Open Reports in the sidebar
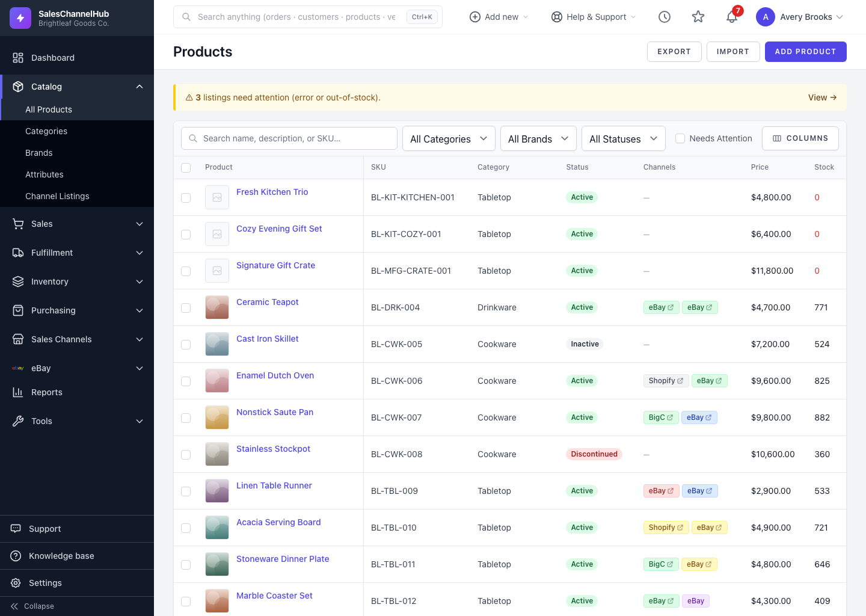 click(x=77, y=392)
